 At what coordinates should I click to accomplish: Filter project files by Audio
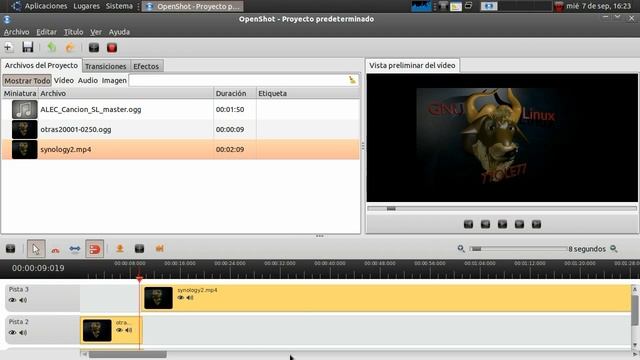click(x=88, y=80)
